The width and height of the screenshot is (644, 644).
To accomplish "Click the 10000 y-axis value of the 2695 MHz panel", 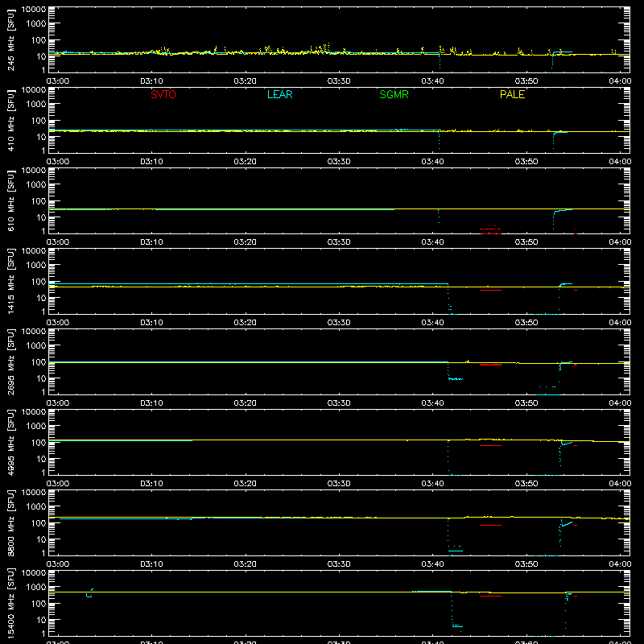I will (34, 332).
